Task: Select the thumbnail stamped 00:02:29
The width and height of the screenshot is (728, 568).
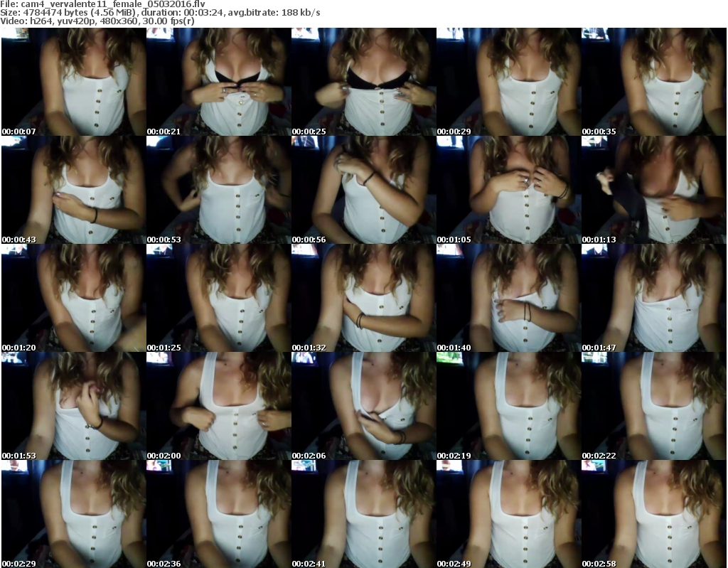Action: [74, 514]
